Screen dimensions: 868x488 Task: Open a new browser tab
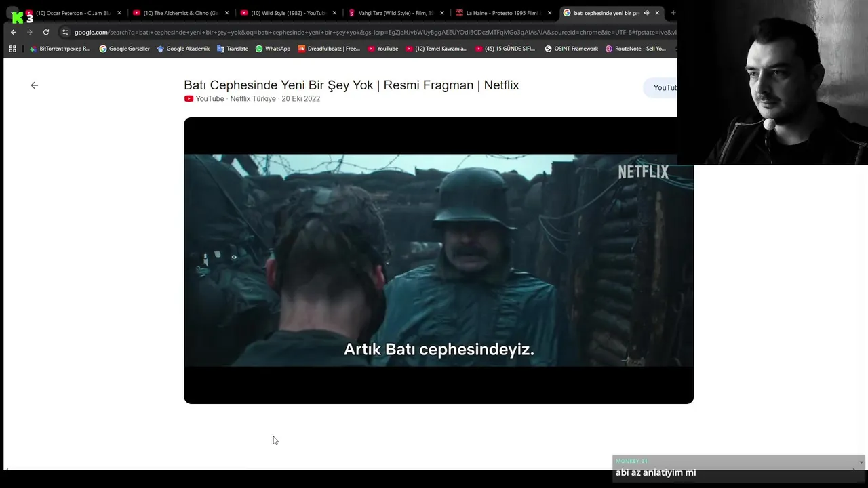[673, 13]
